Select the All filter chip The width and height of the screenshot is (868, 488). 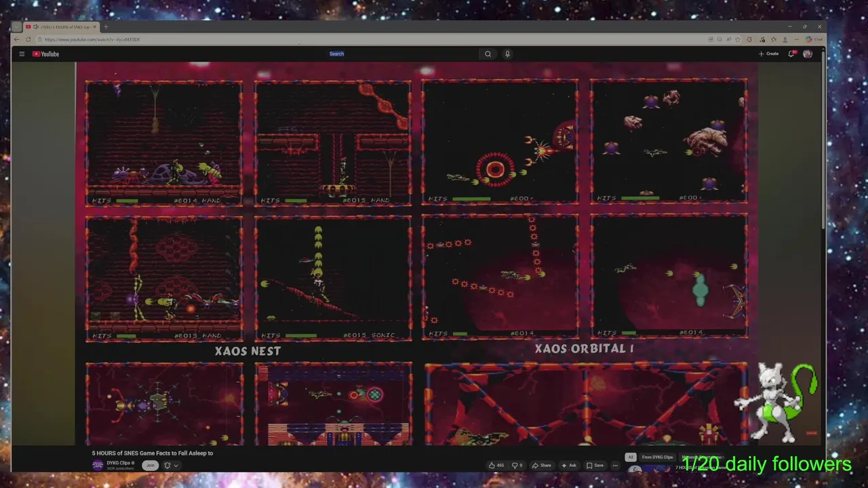pos(631,457)
